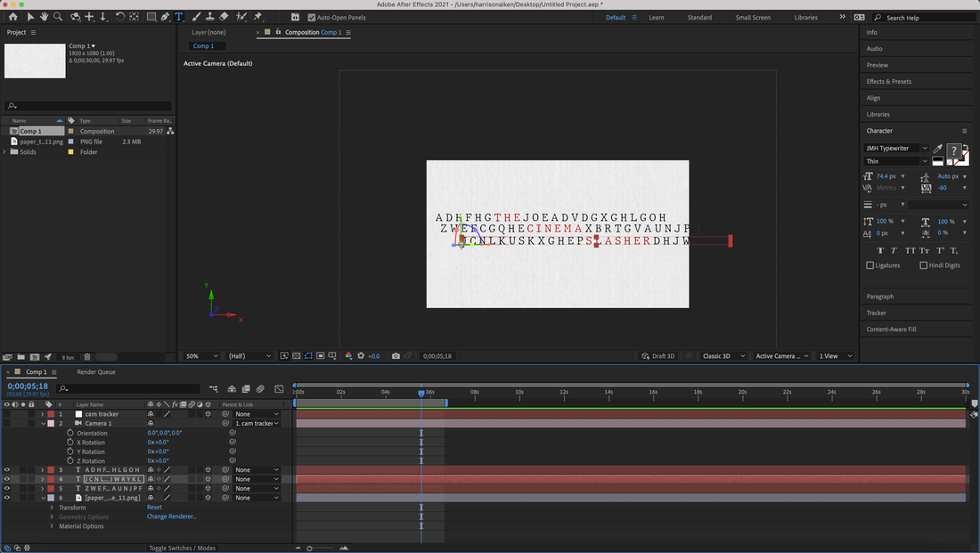Open the font family dropdown
Viewport: 980px width, 553px height.
pos(896,149)
